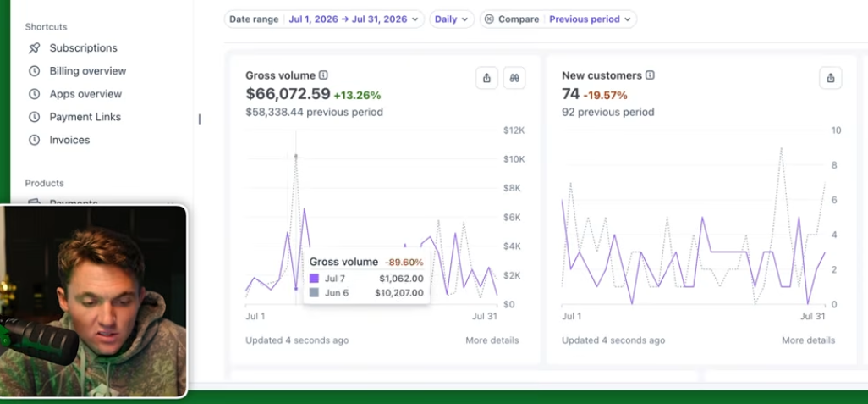Open Billing overview shortcut

(x=87, y=71)
